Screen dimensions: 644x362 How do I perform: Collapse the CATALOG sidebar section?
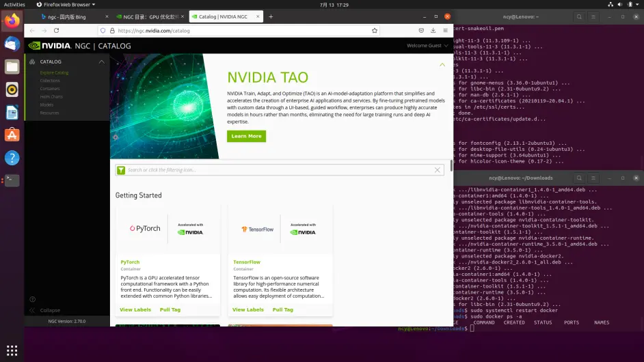[101, 61]
